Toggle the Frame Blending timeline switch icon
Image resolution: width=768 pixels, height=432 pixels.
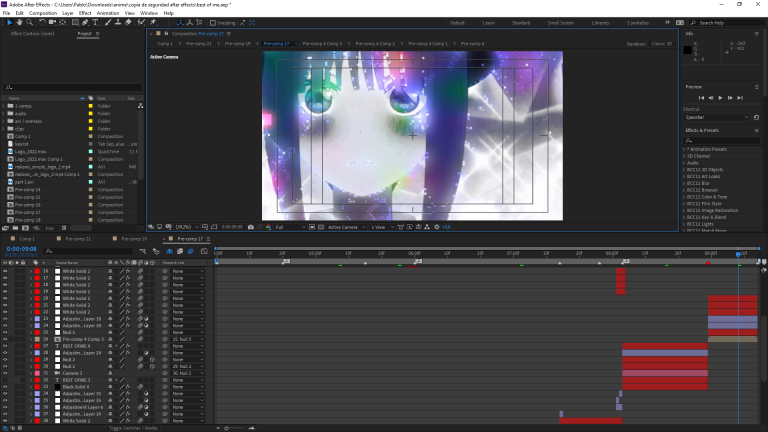[180, 251]
